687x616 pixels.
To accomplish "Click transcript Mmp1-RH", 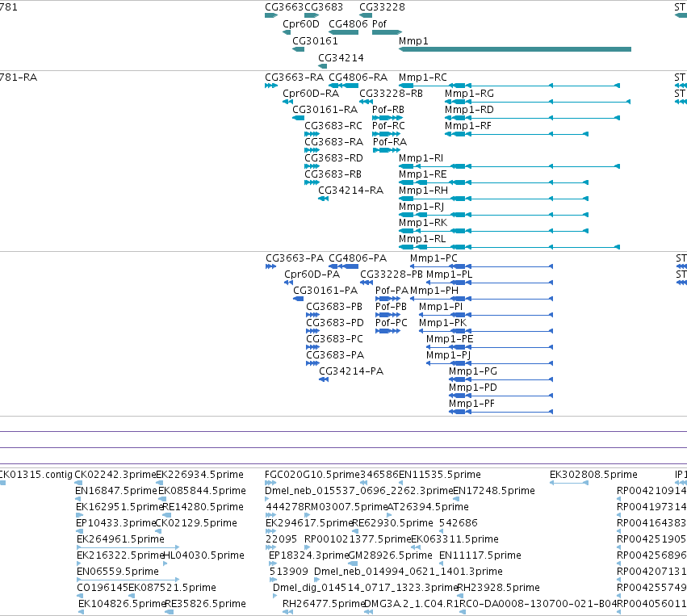I will (493, 199).
